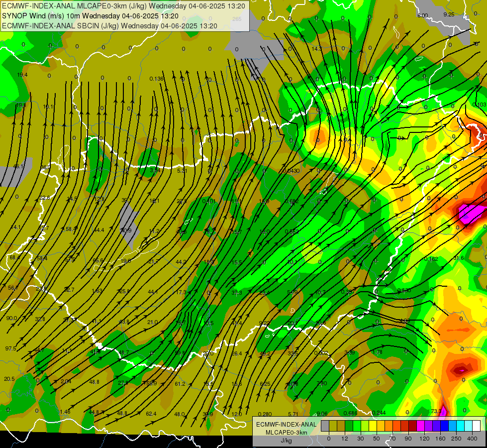The width and height of the screenshot is (487, 448).
Task: Click the map value 68.4
Action: pyautogui.click(x=14, y=257)
